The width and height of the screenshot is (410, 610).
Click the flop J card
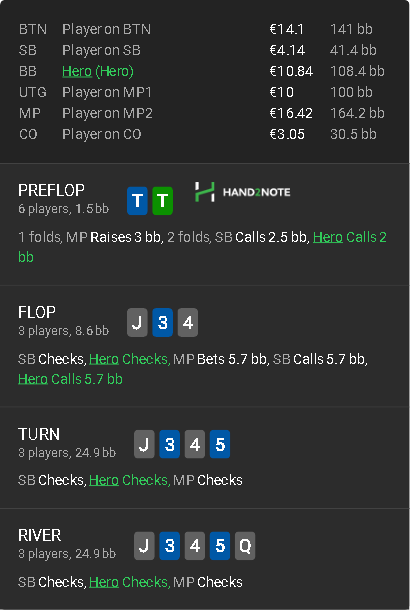click(x=137, y=323)
